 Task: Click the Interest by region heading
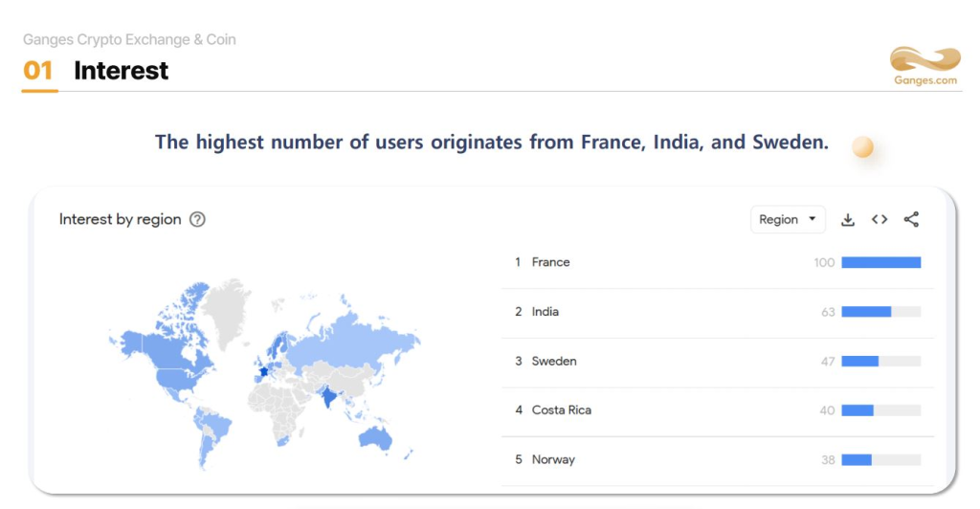120,219
